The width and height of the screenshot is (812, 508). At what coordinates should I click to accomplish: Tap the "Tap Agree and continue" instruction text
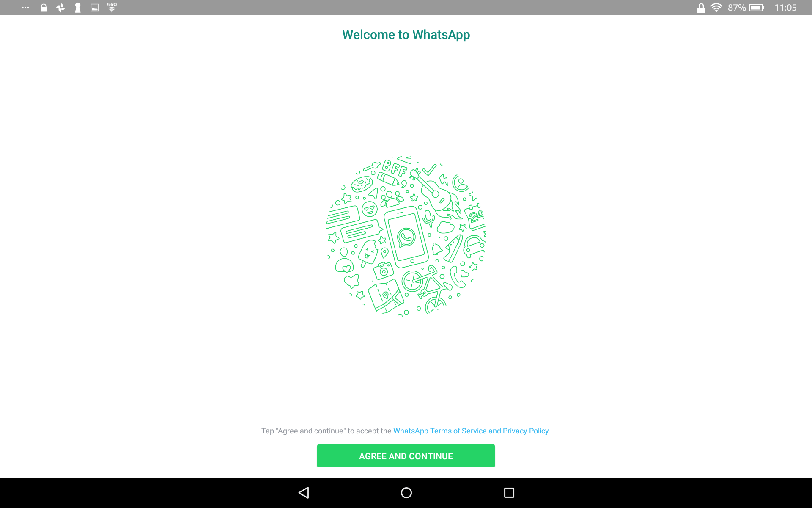326,431
